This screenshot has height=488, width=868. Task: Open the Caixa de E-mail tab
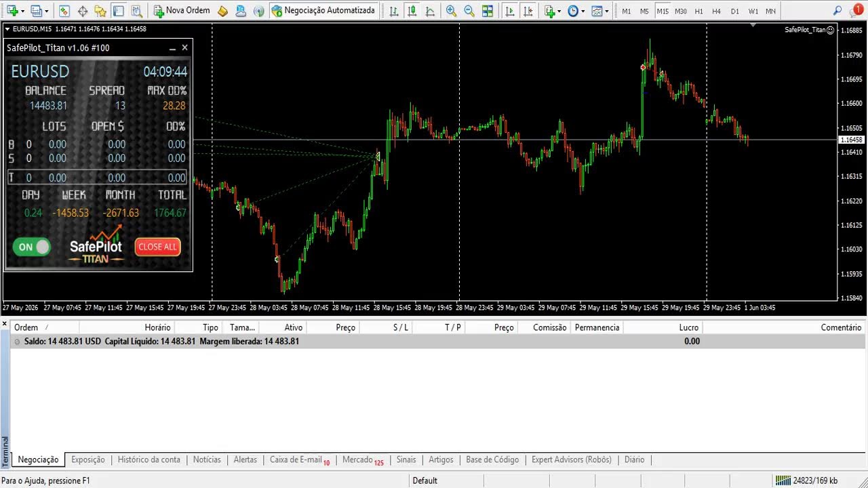click(x=299, y=460)
